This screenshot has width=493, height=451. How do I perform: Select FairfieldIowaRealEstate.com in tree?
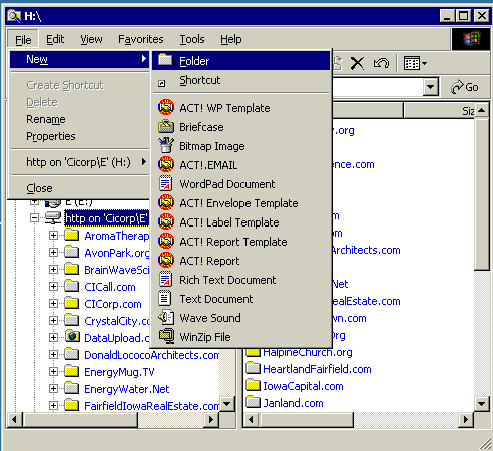point(151,406)
